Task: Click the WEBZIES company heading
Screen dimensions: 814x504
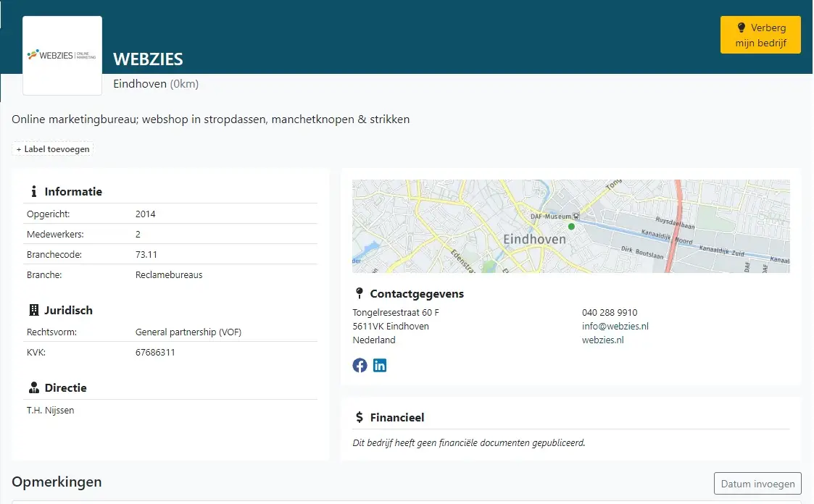Action: pos(148,59)
